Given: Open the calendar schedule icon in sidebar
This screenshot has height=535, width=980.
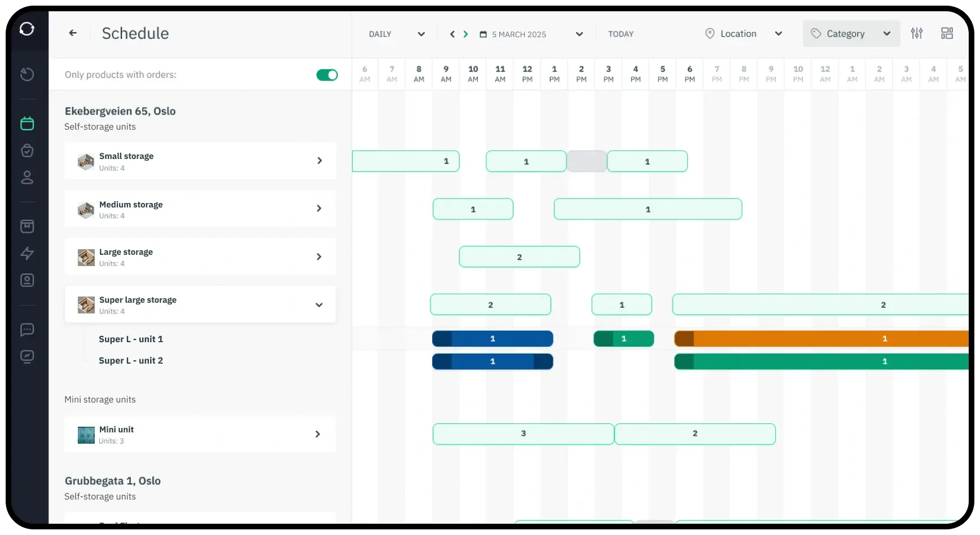Looking at the screenshot, I should click(27, 123).
